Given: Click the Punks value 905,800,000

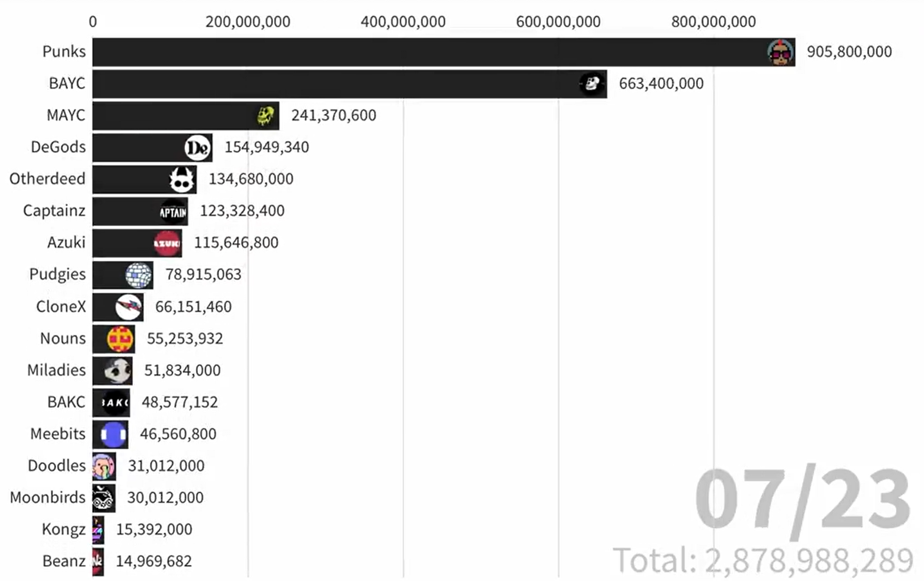Looking at the screenshot, I should [849, 52].
